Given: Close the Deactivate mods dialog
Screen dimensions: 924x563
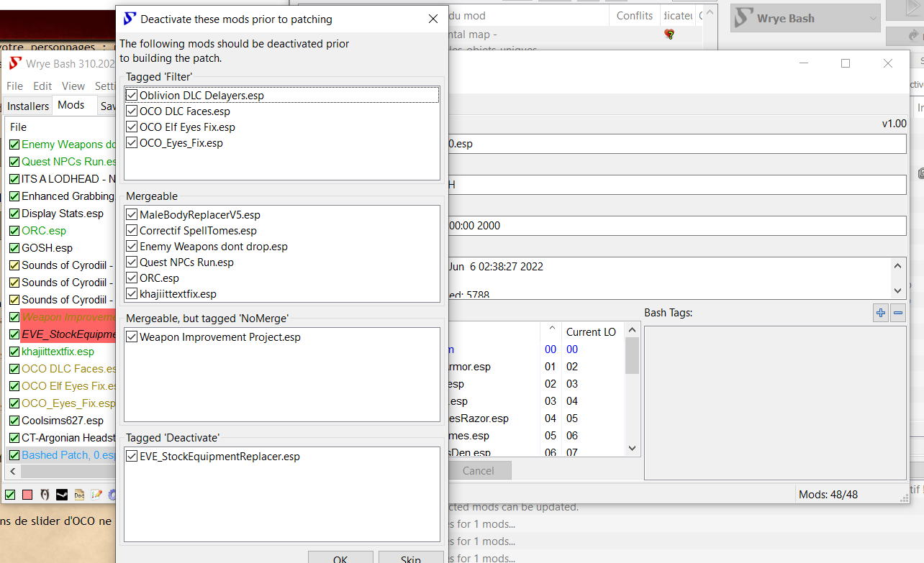Looking at the screenshot, I should (x=433, y=19).
